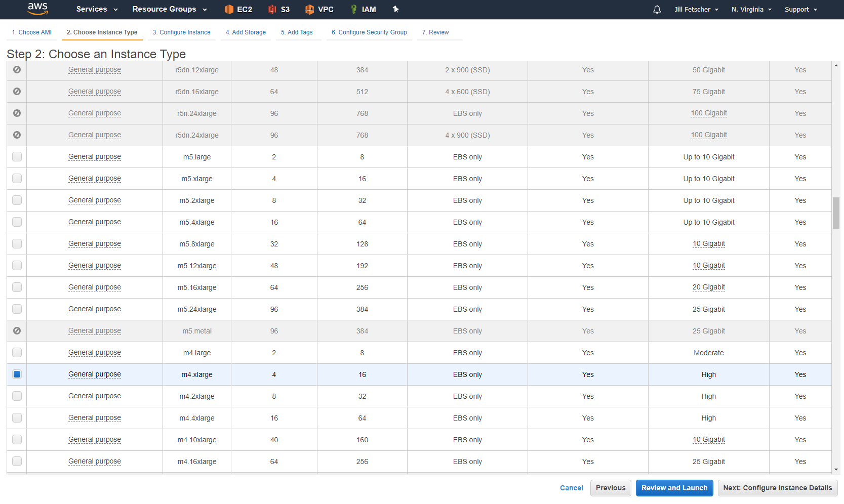Click disabled icon for m5.metal row
This screenshot has height=504, width=844.
pyautogui.click(x=17, y=331)
